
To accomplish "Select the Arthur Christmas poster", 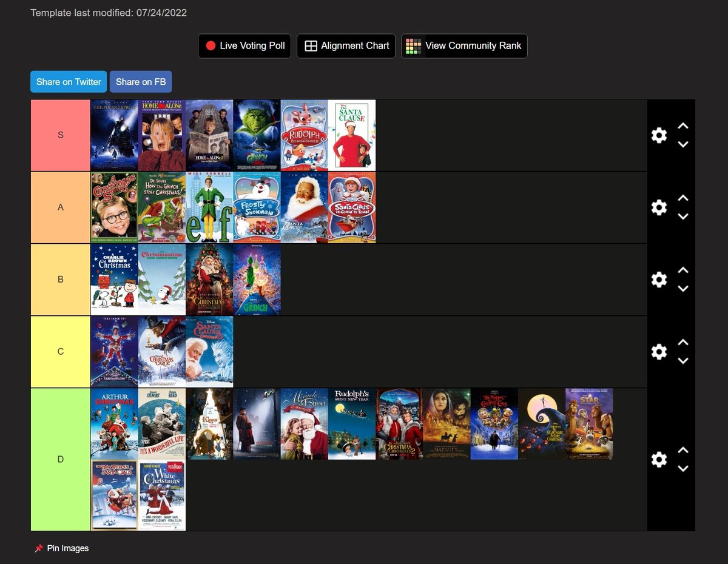I will 115,424.
